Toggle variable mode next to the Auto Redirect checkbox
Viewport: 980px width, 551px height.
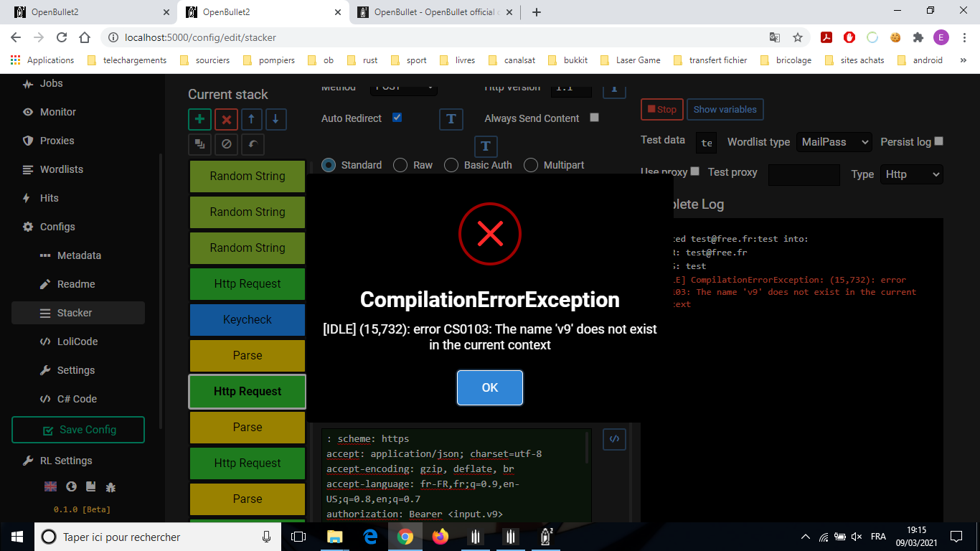coord(451,119)
